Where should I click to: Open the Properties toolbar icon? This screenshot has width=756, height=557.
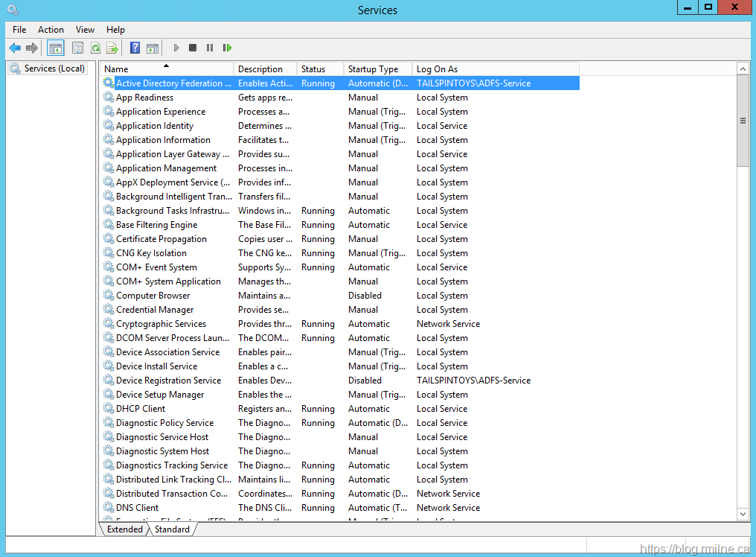coord(77,48)
